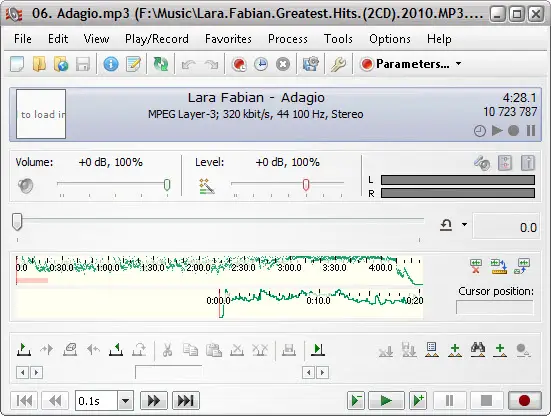Viewport: 551px width, 416px height.
Task: Toggle the loop playback arrow icon
Action: click(446, 225)
